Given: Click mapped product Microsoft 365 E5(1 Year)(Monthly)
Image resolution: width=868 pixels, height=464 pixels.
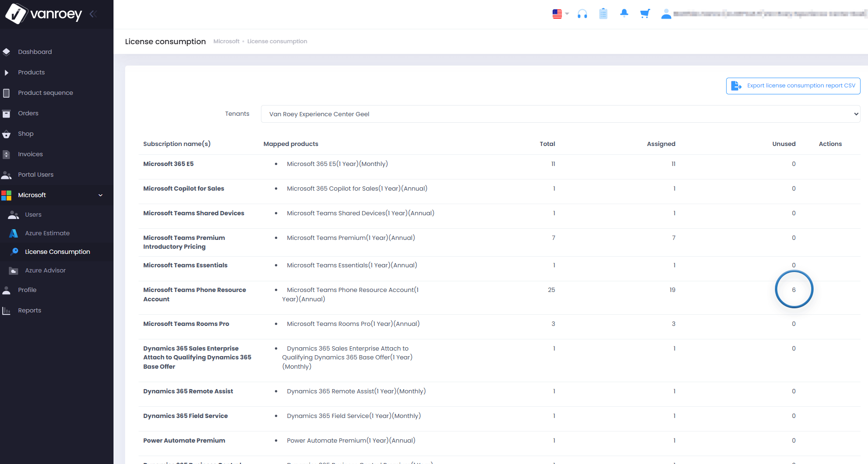Looking at the screenshot, I should [x=337, y=164].
